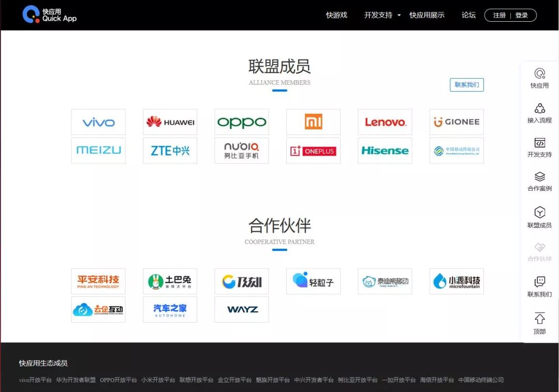Open the 泰迪熊移动 partner logo

point(385,281)
